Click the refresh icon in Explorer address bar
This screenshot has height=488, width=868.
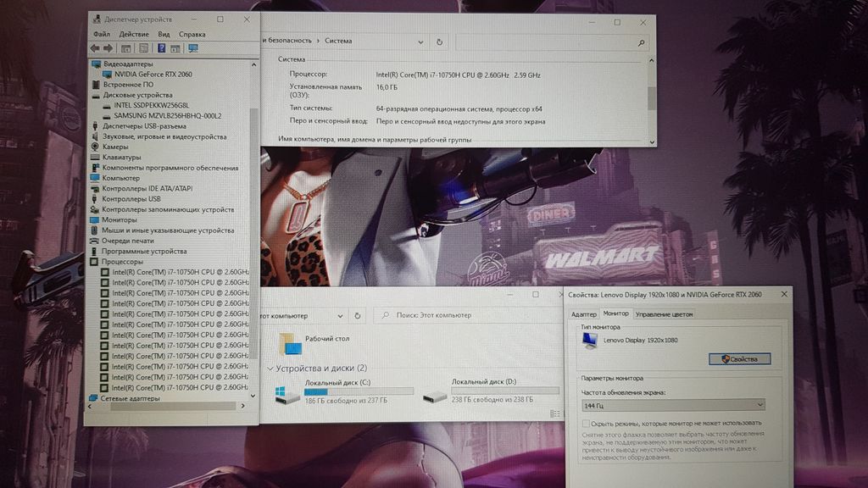point(358,315)
